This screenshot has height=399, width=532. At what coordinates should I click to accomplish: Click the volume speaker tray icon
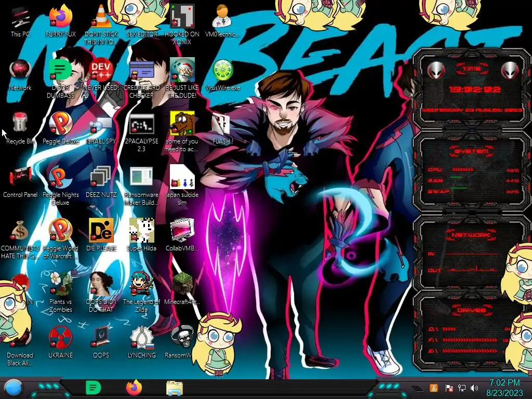tap(474, 388)
